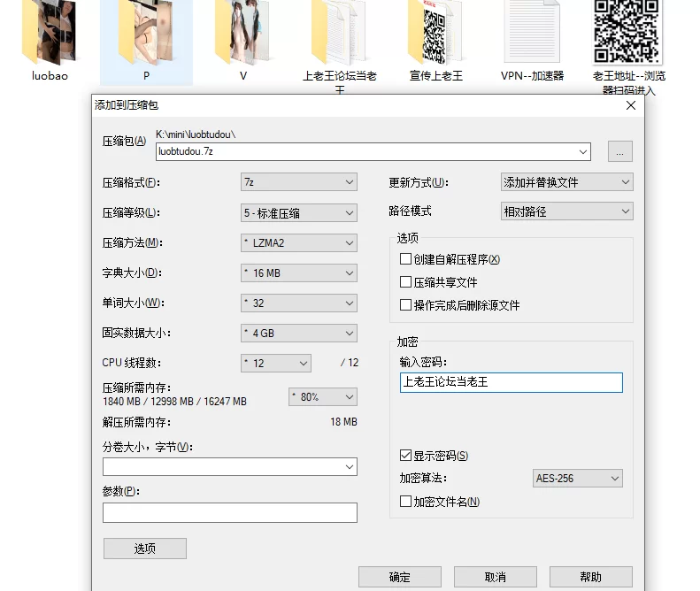This screenshot has width=700, height=591.
Task: Uncheck the 显示密码 checkbox
Action: click(x=406, y=456)
